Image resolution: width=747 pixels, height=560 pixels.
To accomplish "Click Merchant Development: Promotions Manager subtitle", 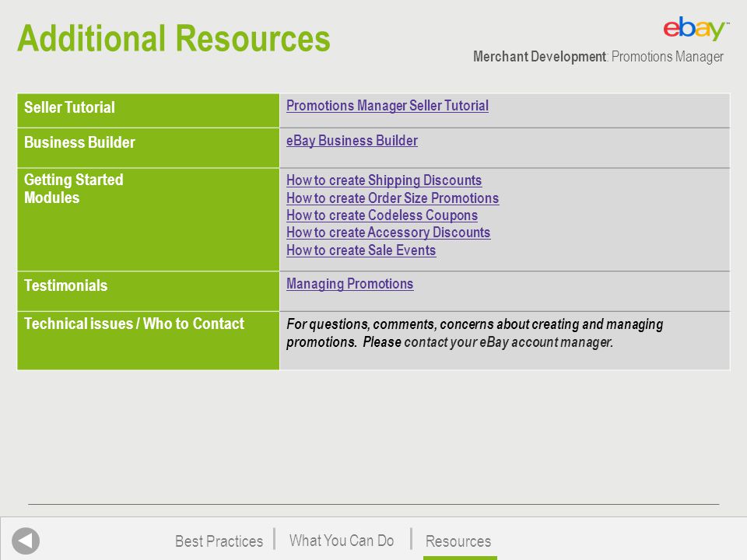I will click(598, 57).
